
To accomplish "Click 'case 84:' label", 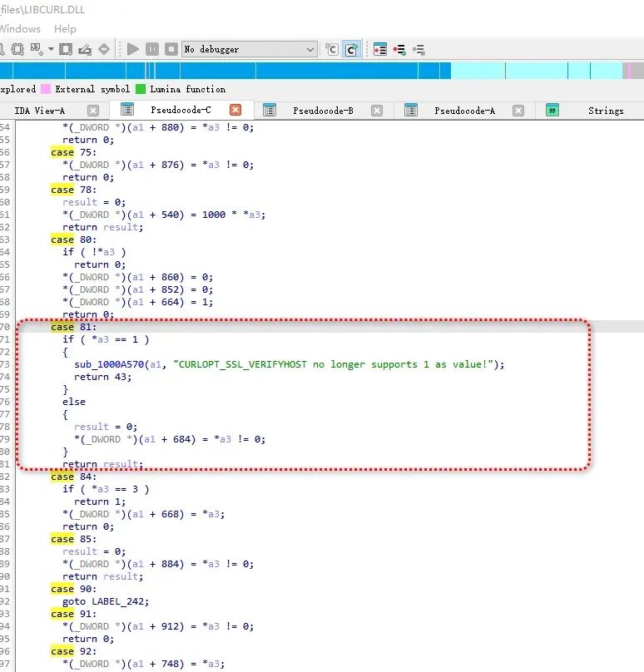I will click(x=74, y=477).
